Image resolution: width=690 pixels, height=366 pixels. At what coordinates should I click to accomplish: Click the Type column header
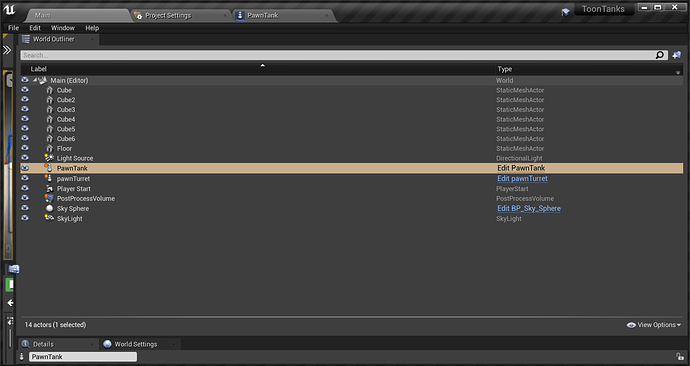click(505, 69)
